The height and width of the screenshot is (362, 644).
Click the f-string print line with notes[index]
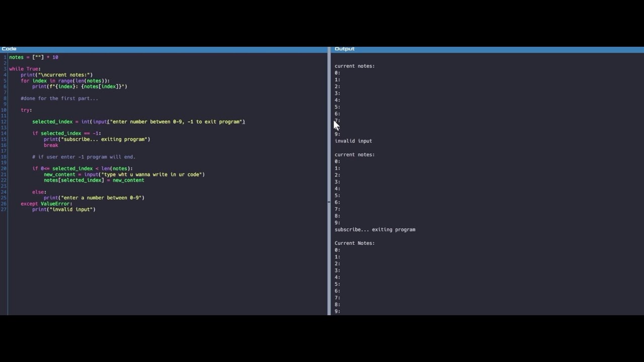[79, 86]
